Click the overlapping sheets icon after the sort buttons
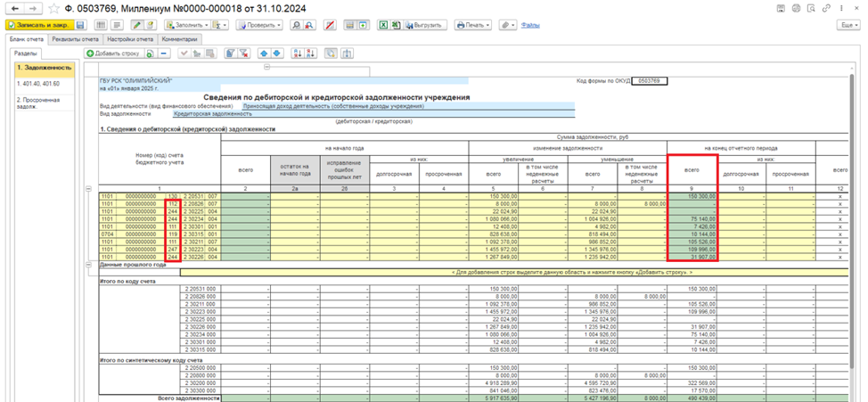868x402 pixels. (x=331, y=53)
